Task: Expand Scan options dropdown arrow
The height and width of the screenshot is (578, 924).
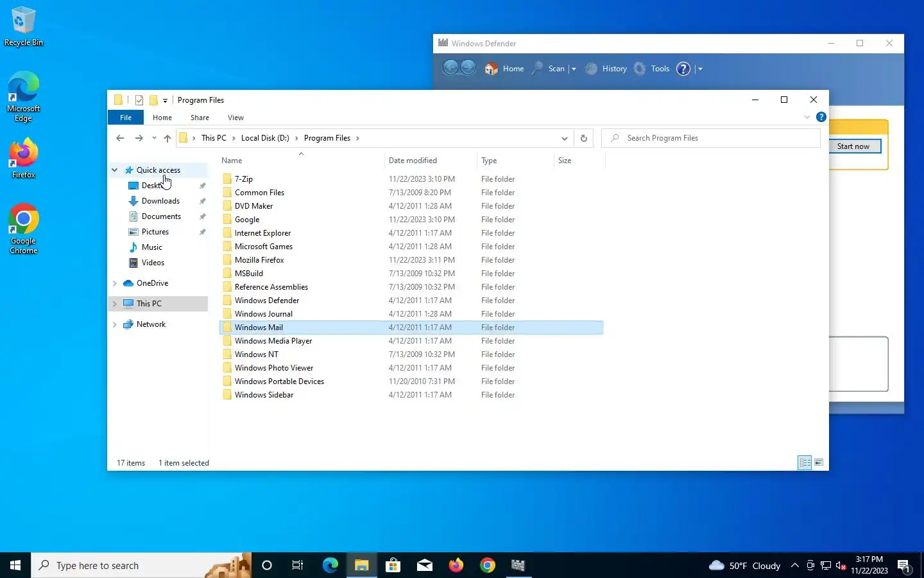Action: pyautogui.click(x=574, y=69)
